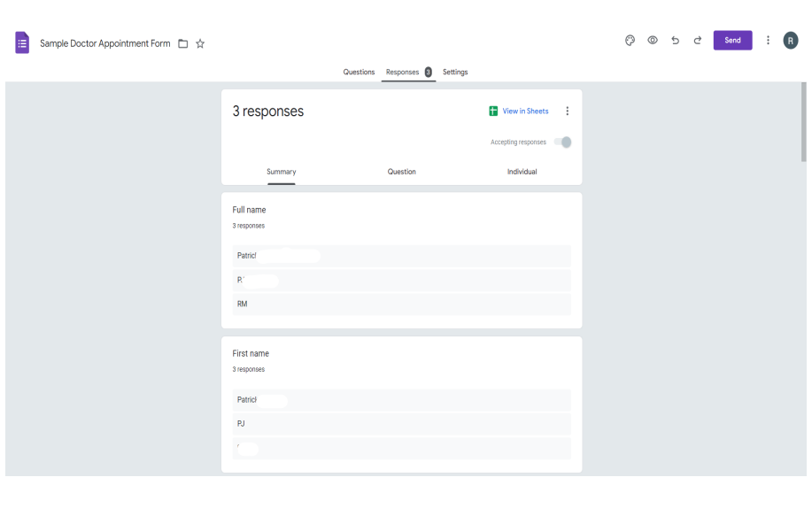
Task: Open responses card more options menu
Action: coord(567,111)
